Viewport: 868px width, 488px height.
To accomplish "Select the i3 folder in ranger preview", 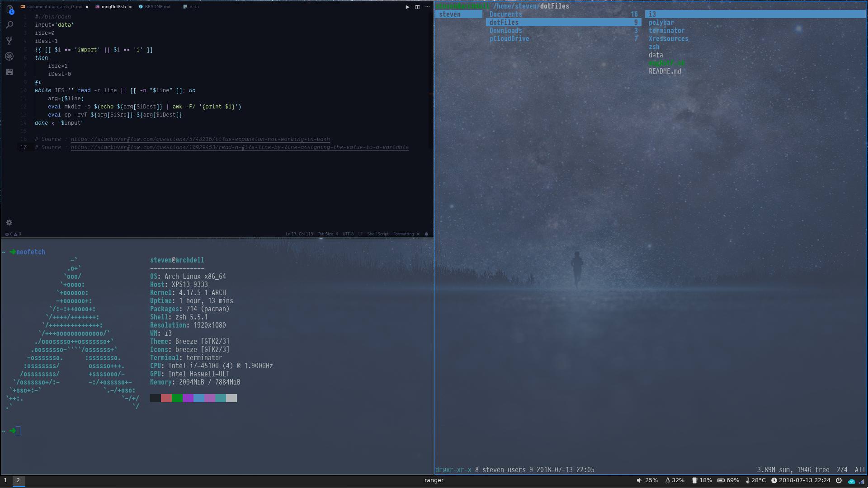I will click(x=755, y=14).
